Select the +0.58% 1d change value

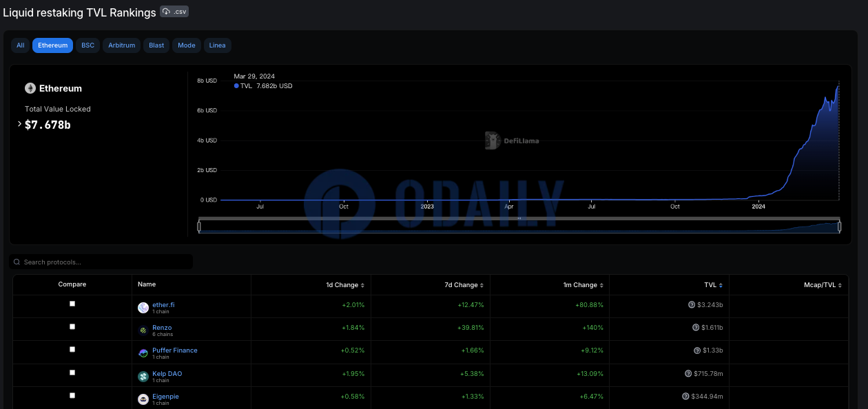pyautogui.click(x=353, y=397)
